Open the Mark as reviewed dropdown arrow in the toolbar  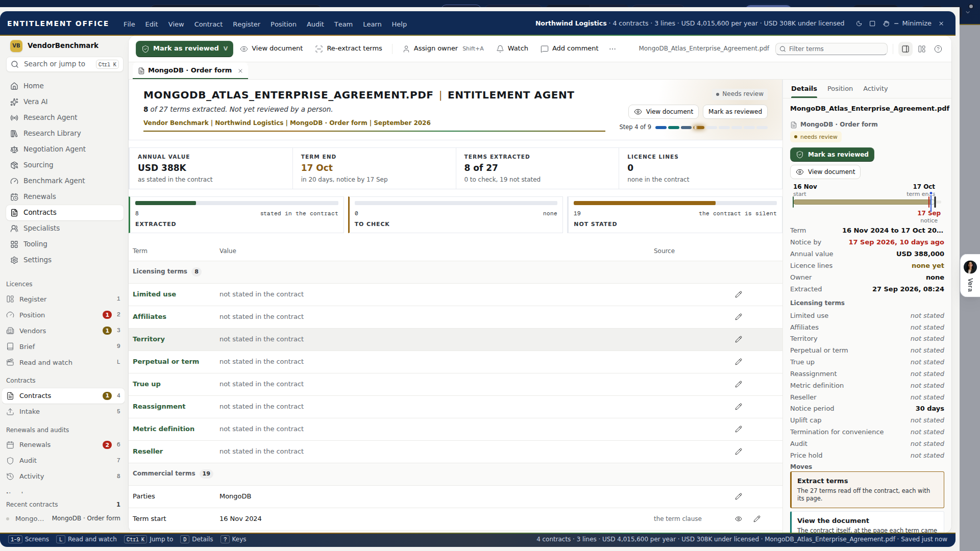point(226,48)
